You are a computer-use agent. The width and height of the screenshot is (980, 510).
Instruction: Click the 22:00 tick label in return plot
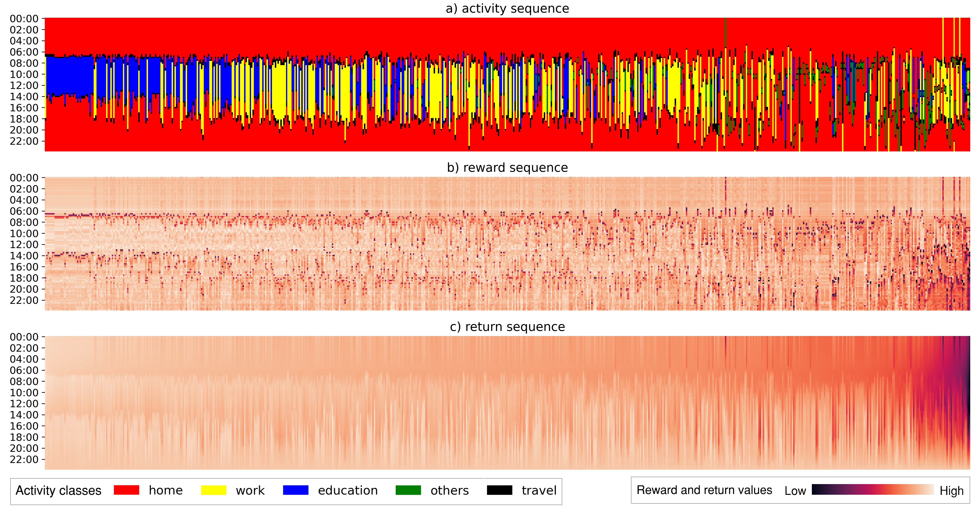24,459
